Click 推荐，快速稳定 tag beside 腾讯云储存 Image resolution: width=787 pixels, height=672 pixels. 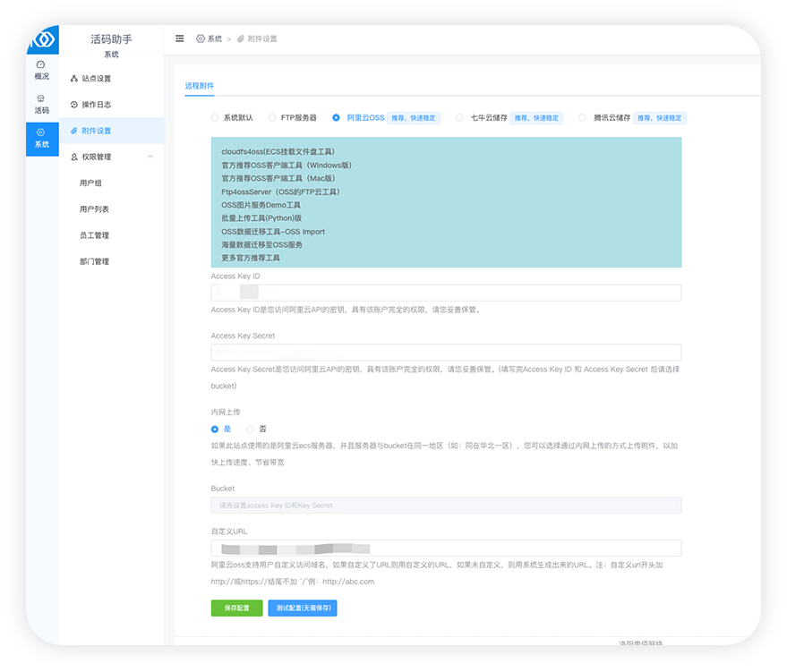click(x=660, y=118)
